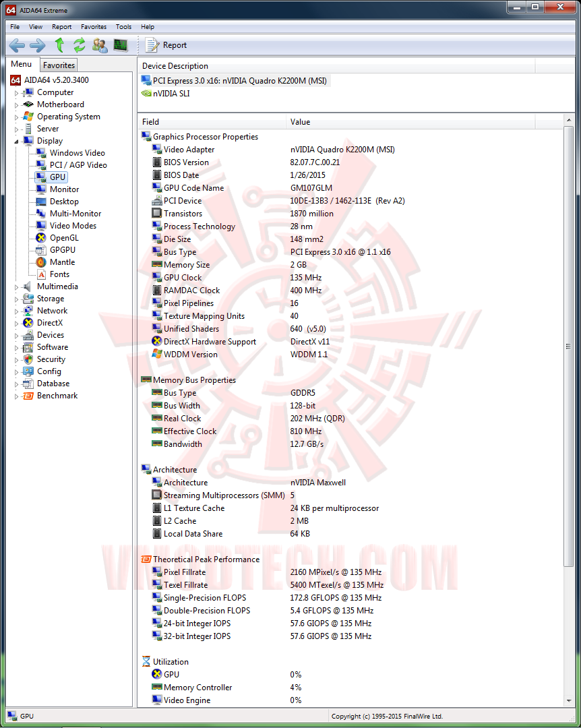
Task: Click the Config icon in tree
Action: (28, 371)
